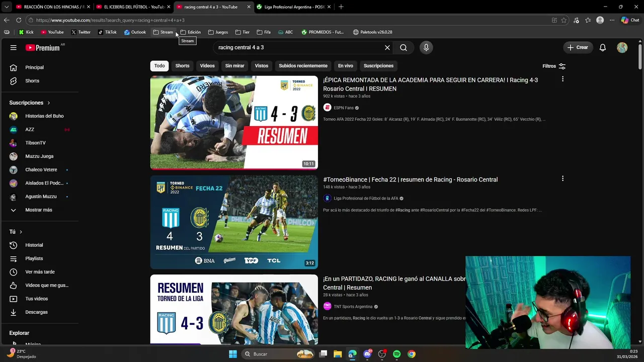The image size is (644, 362).
Task: Open the Edición bookmark folder
Action: 191,32
